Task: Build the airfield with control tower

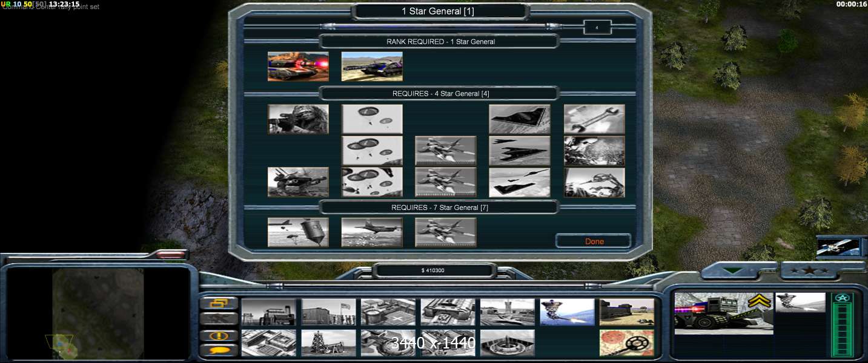Action: coord(507,312)
